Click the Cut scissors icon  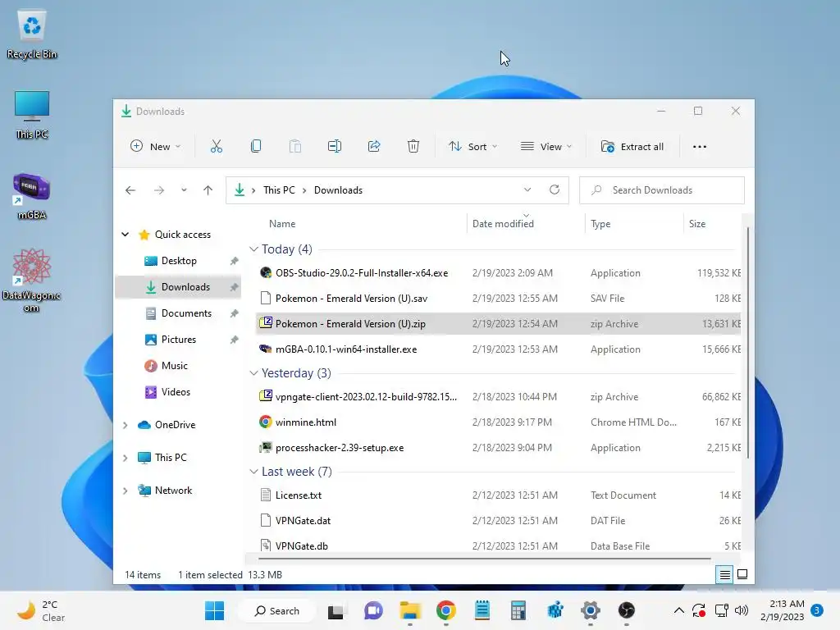pos(217,146)
